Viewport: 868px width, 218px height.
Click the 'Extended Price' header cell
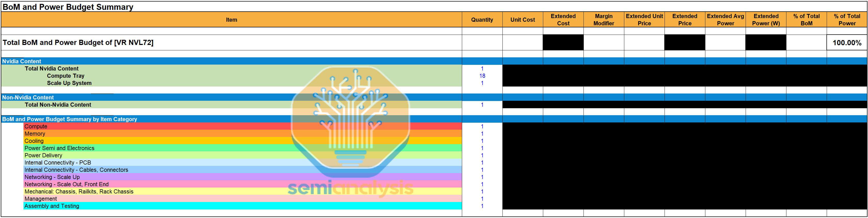point(685,20)
